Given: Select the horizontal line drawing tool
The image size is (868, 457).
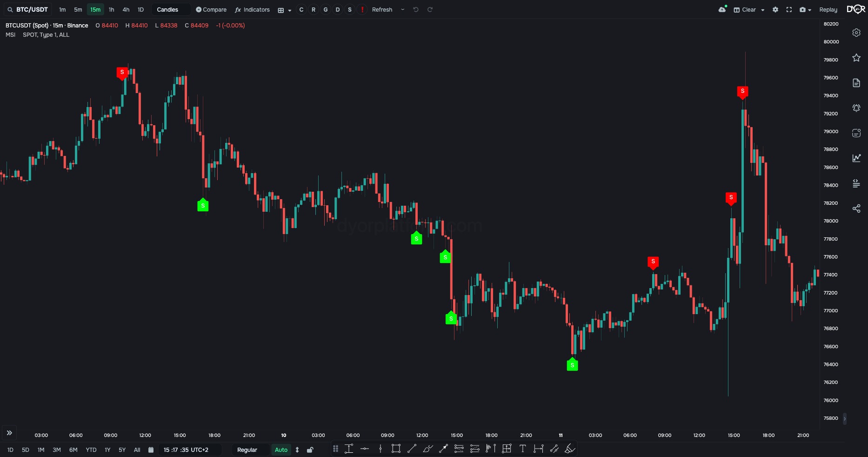Looking at the screenshot, I should (365, 449).
